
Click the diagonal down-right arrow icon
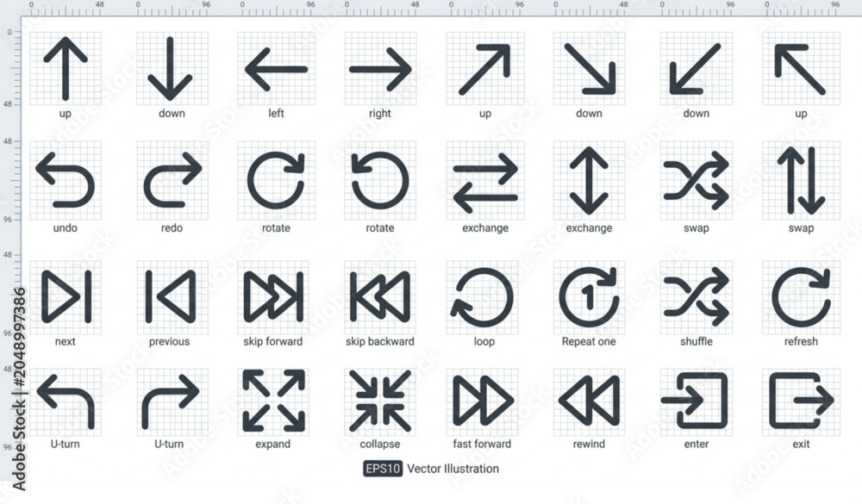pyautogui.click(x=590, y=69)
